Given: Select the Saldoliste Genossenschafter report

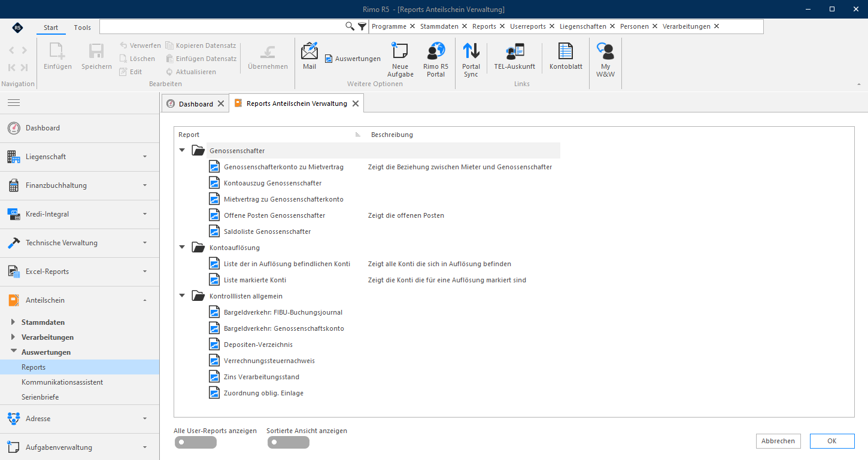Looking at the screenshot, I should tap(267, 231).
